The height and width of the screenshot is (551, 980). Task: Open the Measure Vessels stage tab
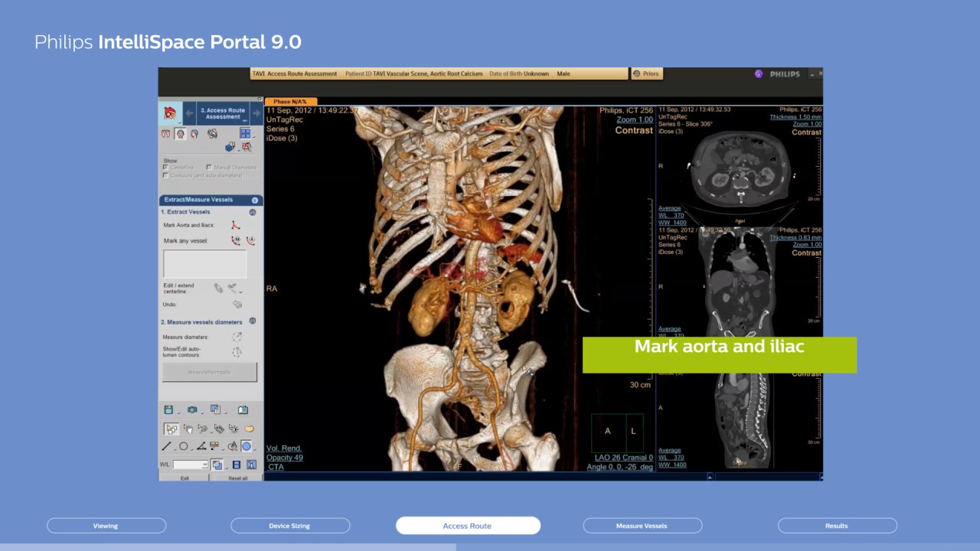click(x=642, y=526)
